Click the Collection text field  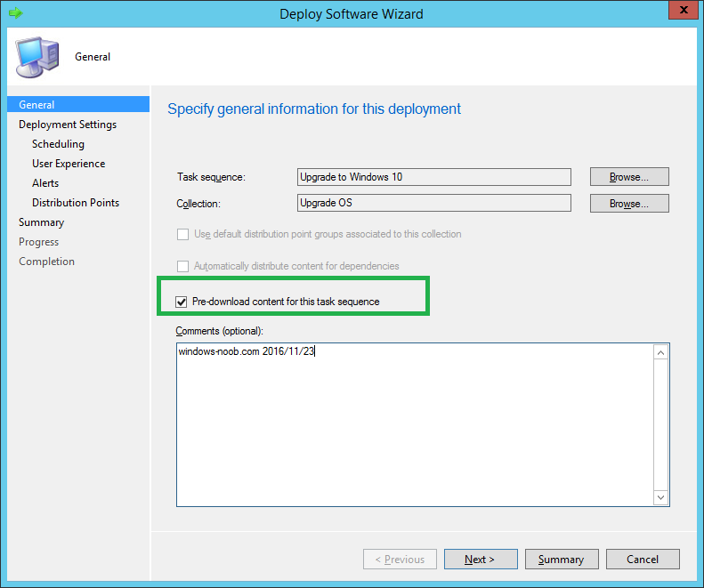(433, 203)
